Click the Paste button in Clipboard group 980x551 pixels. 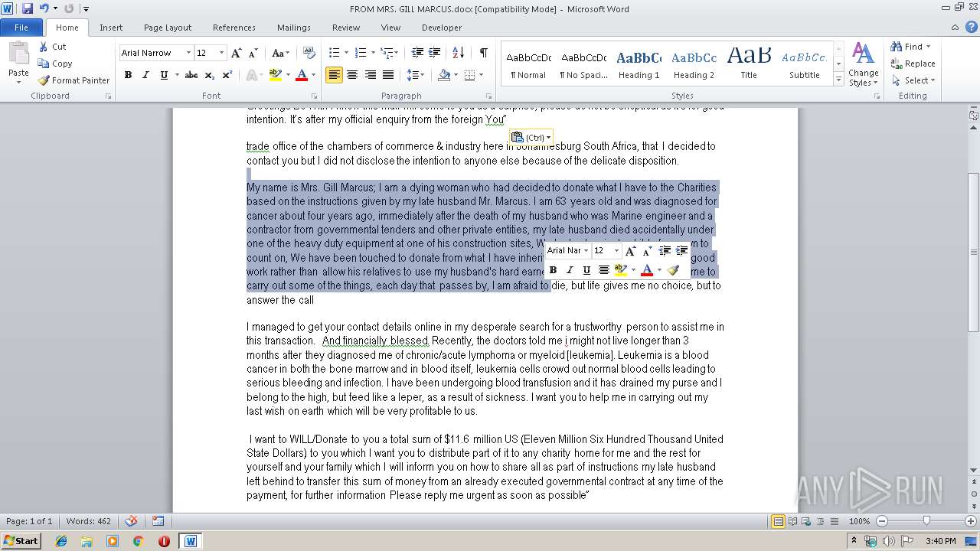click(x=18, y=61)
